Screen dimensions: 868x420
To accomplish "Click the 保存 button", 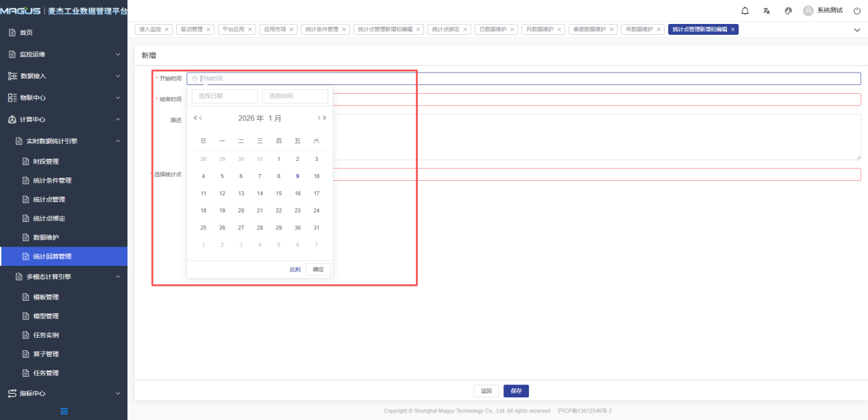I will click(516, 391).
